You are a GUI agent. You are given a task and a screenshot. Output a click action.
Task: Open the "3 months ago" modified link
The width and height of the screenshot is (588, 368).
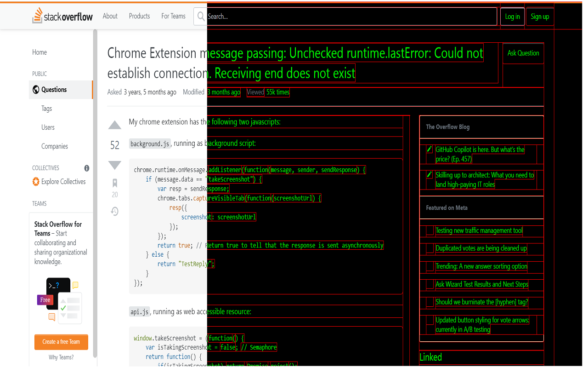(224, 92)
